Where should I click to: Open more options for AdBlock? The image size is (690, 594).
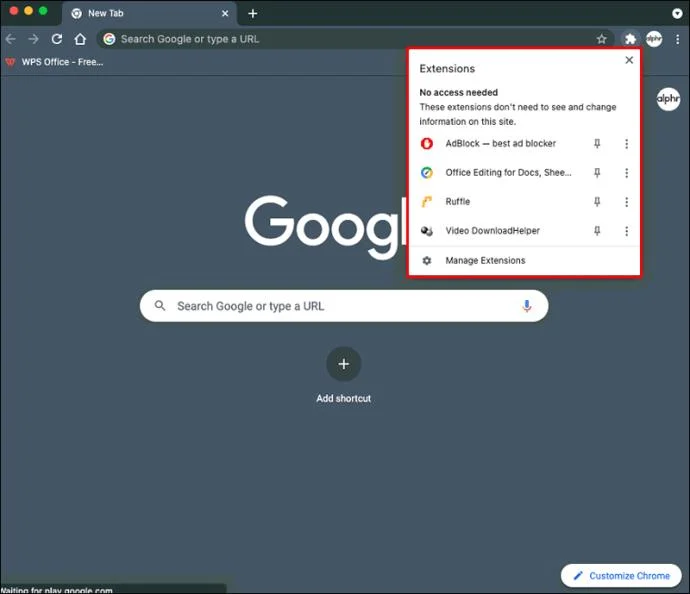point(627,144)
